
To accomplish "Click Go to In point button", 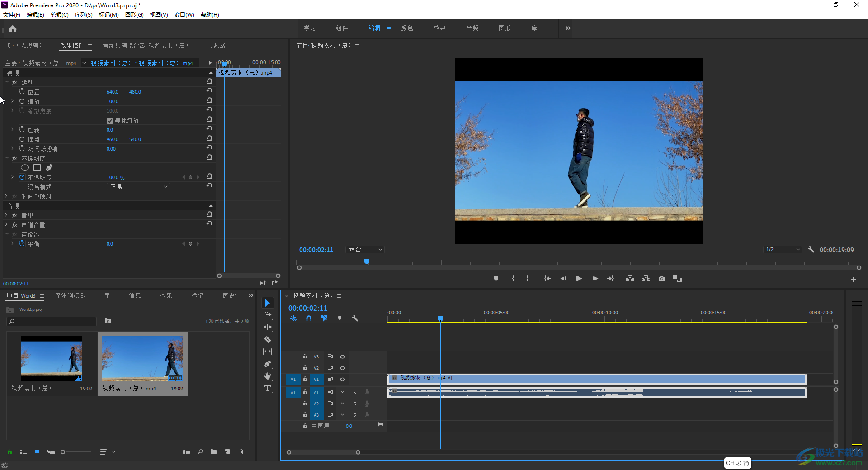I will pos(547,279).
